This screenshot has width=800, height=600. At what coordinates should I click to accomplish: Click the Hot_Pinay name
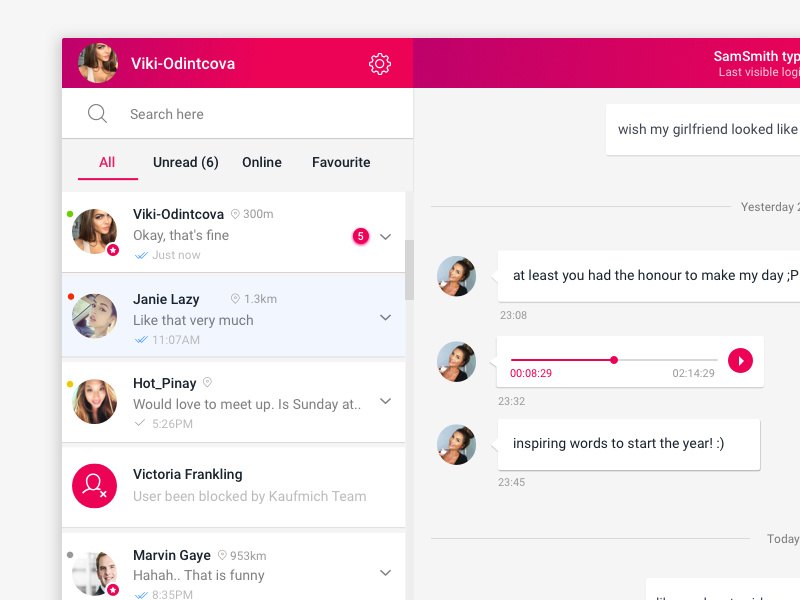tap(165, 383)
